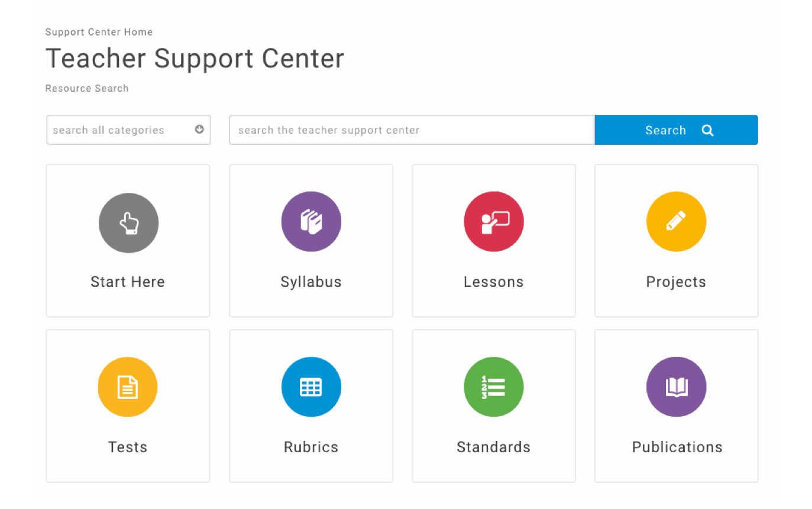Open the orange Tests document icon

pyautogui.click(x=128, y=387)
